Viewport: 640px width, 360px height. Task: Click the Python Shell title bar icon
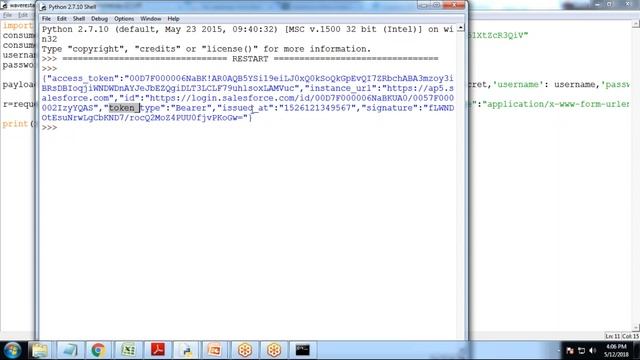pos(43,7)
